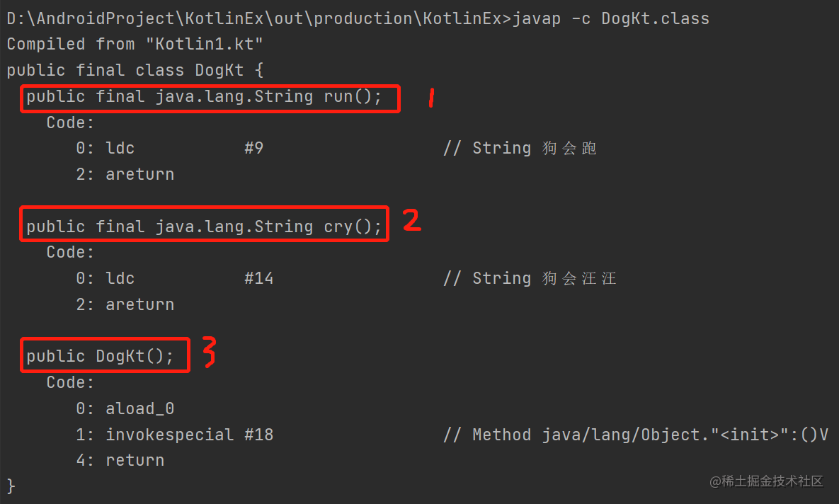Viewport: 839px width, 504px height.
Task: Click the Object."<init>" method comment
Action: [x=636, y=435]
